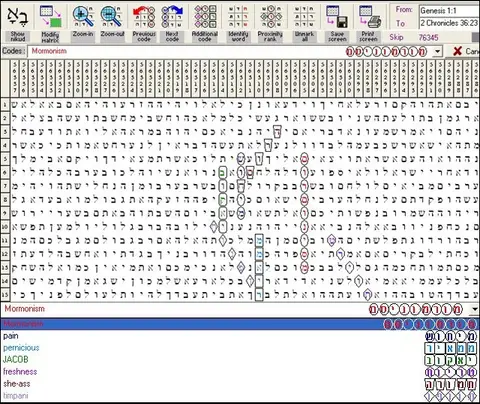The width and height of the screenshot is (480, 404).
Task: Open the lower Mormonism dropdown arrow
Action: 475,310
